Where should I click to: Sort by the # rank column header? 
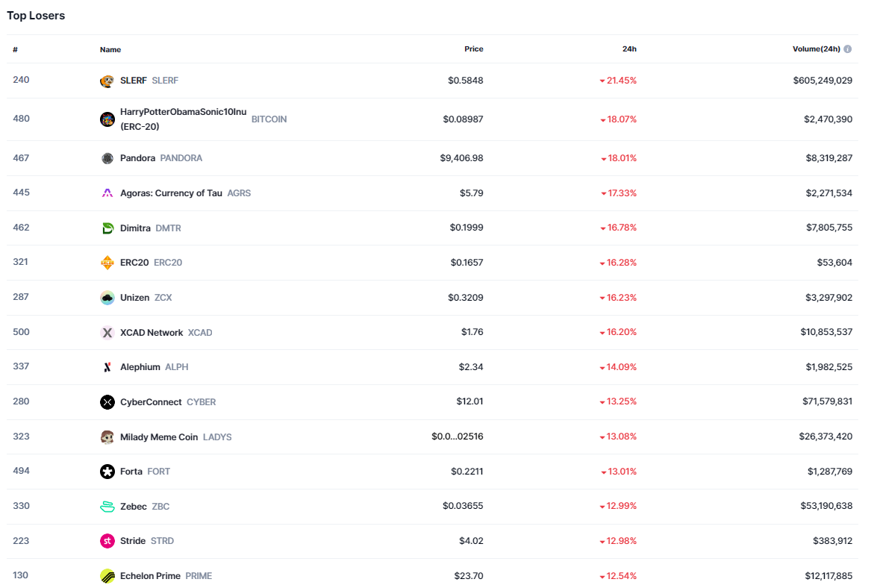click(x=15, y=50)
